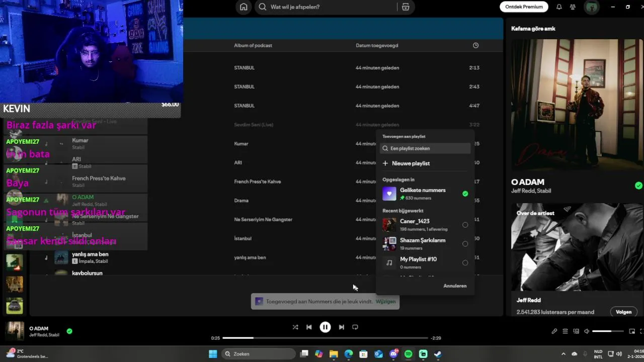Open the queue icon
The image size is (644, 362).
pos(565,331)
